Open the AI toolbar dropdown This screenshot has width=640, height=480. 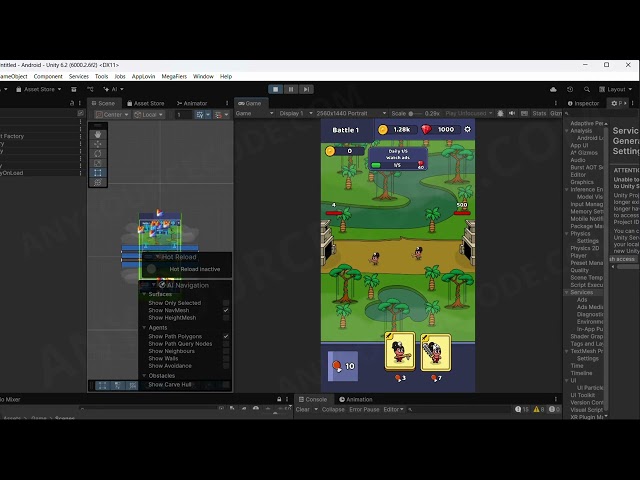tap(113, 89)
